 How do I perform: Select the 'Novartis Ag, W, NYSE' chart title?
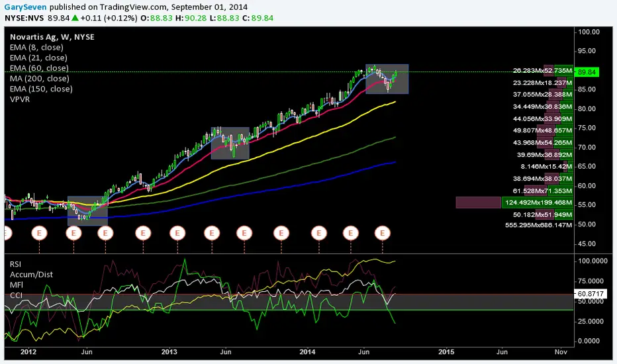coord(52,37)
